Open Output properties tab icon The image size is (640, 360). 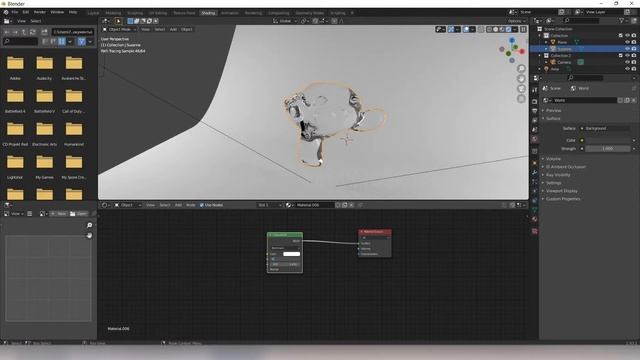coord(535,111)
